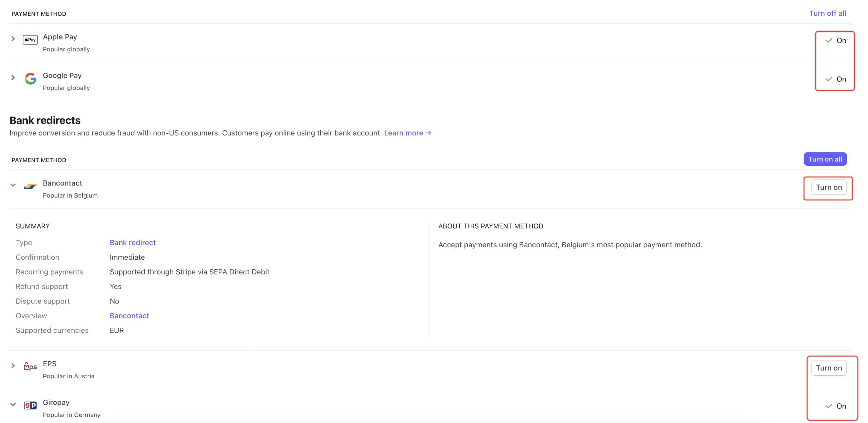Screen dimensions: 868x423
Task: Click the Google Pay logo icon
Action: [x=30, y=79]
